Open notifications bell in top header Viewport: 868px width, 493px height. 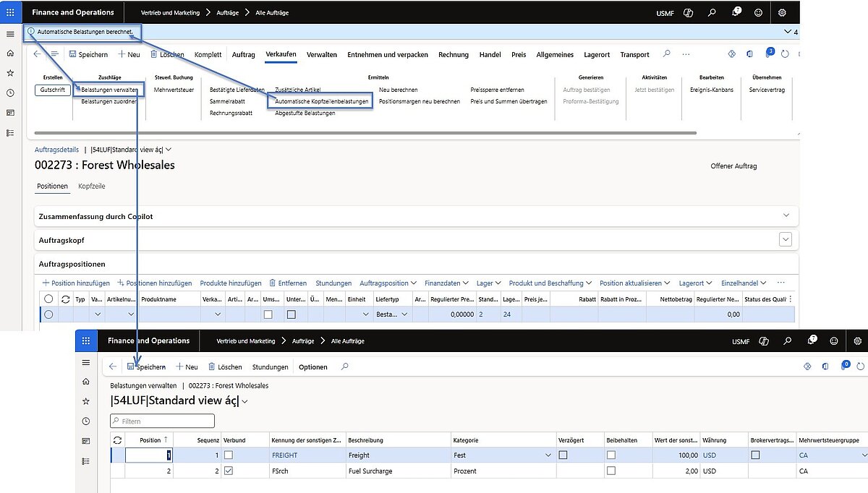tap(736, 12)
